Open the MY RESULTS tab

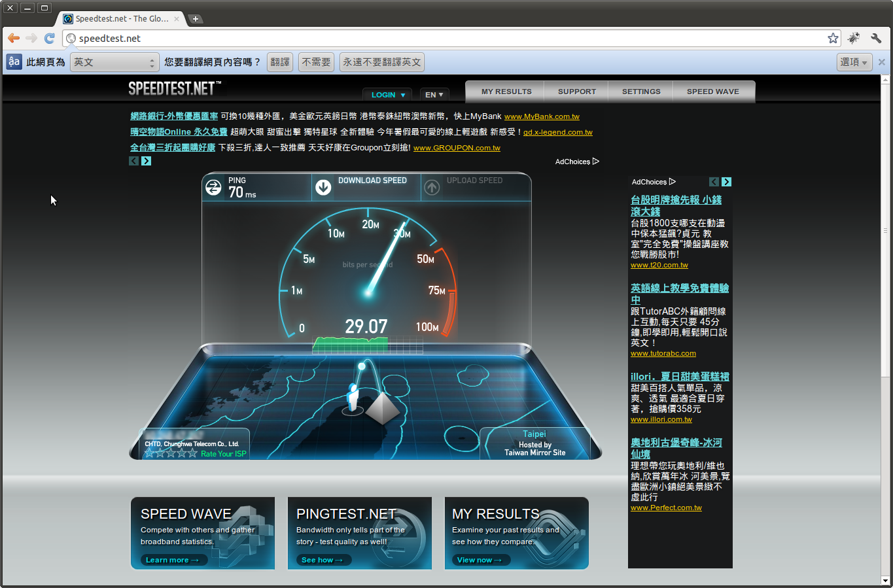pyautogui.click(x=506, y=92)
